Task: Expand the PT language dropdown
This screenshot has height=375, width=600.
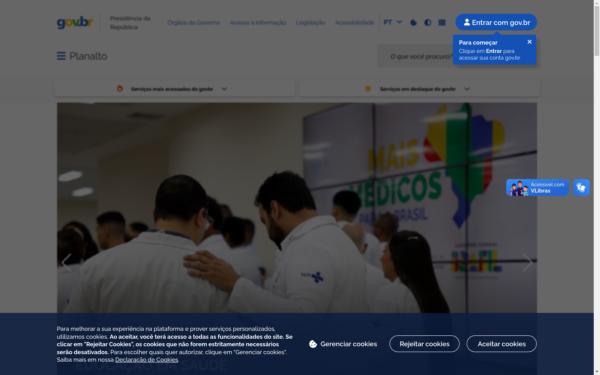Action: click(x=393, y=22)
